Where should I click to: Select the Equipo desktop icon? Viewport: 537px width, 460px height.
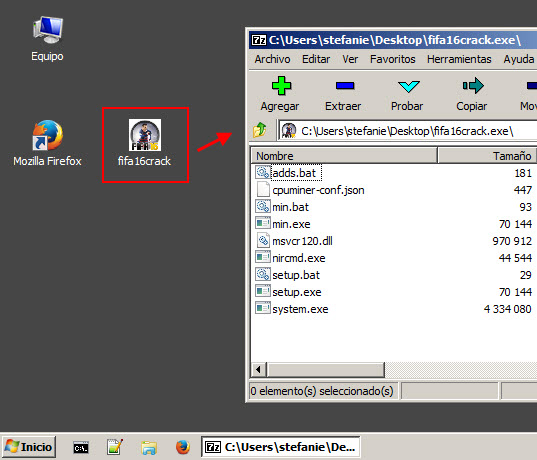[x=47, y=39]
